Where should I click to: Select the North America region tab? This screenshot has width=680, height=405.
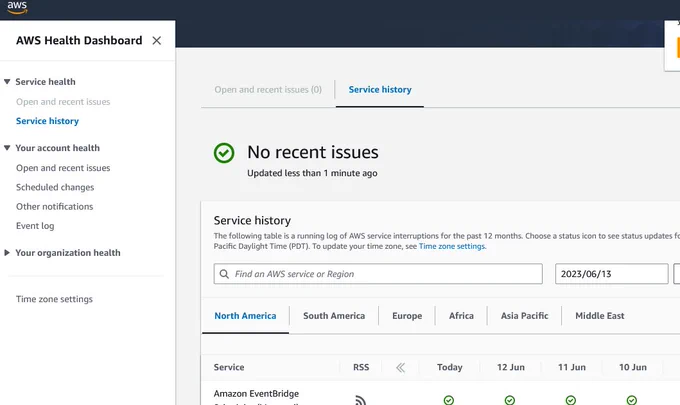(245, 316)
